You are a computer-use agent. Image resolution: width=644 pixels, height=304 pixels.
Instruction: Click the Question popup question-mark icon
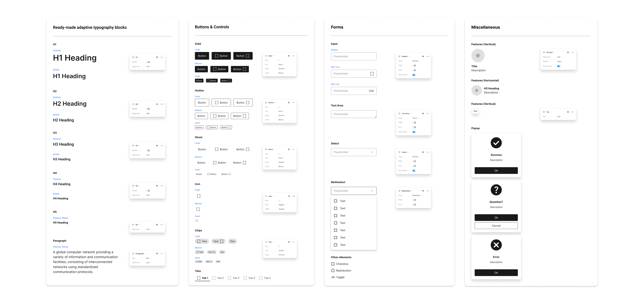(496, 190)
